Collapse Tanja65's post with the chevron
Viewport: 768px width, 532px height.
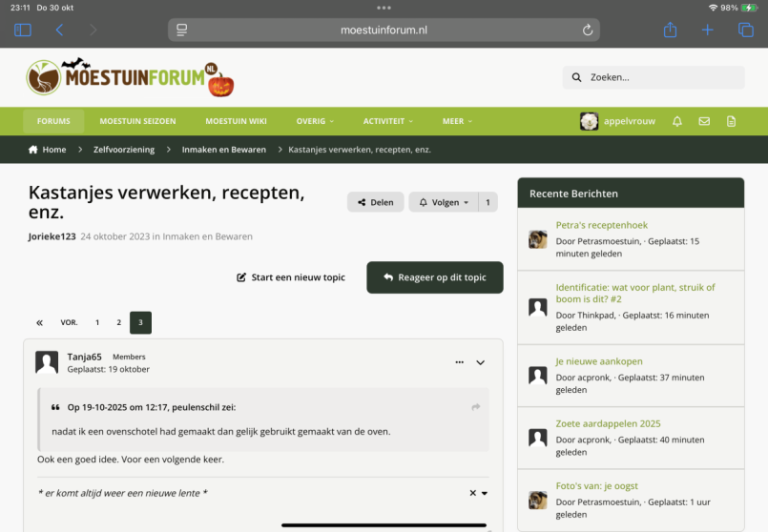point(480,362)
